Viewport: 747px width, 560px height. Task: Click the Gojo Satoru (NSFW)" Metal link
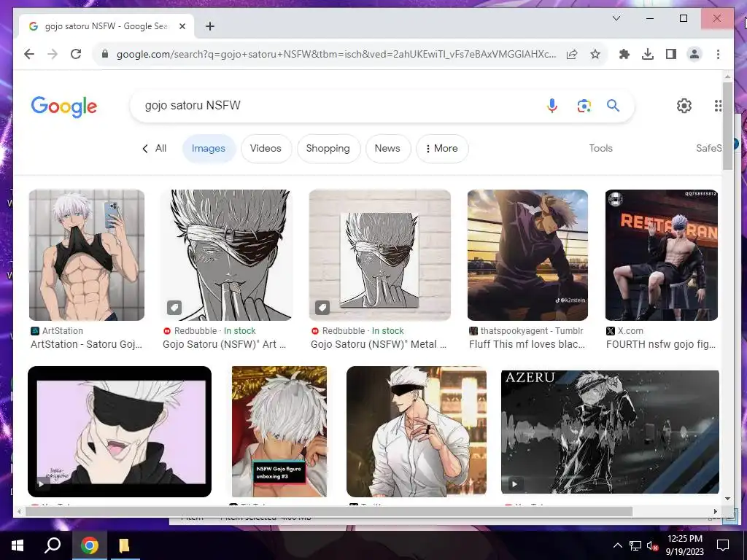pos(379,344)
